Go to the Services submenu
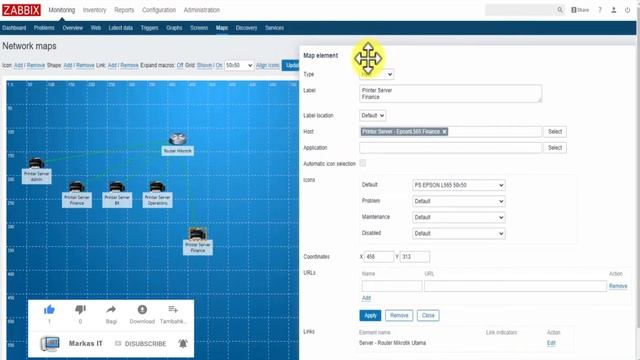The width and height of the screenshot is (640, 360). pos(274,28)
